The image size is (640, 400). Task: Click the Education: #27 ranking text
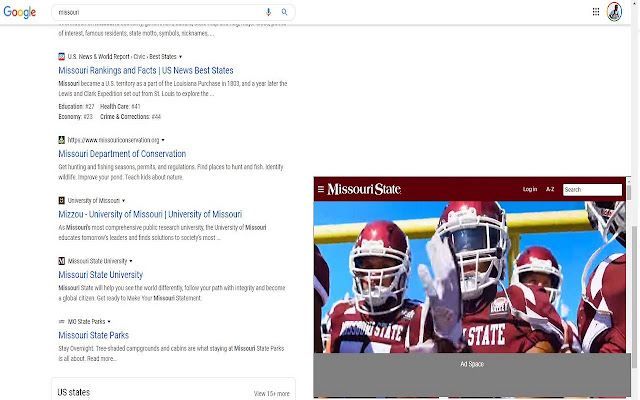pyautogui.click(x=76, y=107)
